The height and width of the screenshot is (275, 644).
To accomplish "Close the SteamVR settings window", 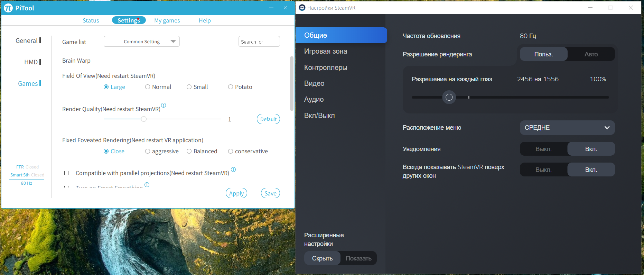I will pos(631,8).
